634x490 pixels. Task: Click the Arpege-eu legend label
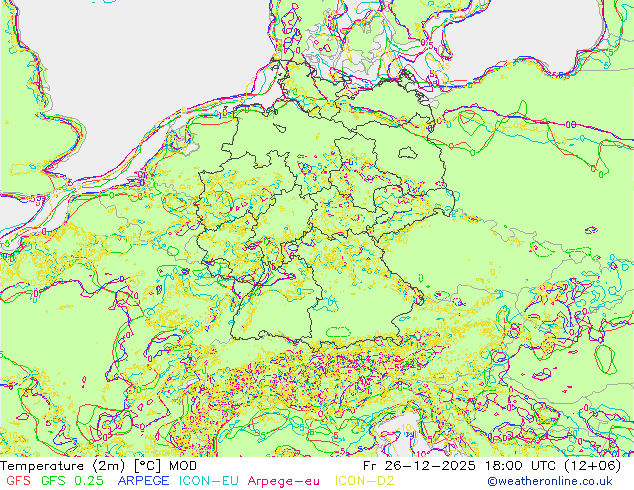(283, 481)
